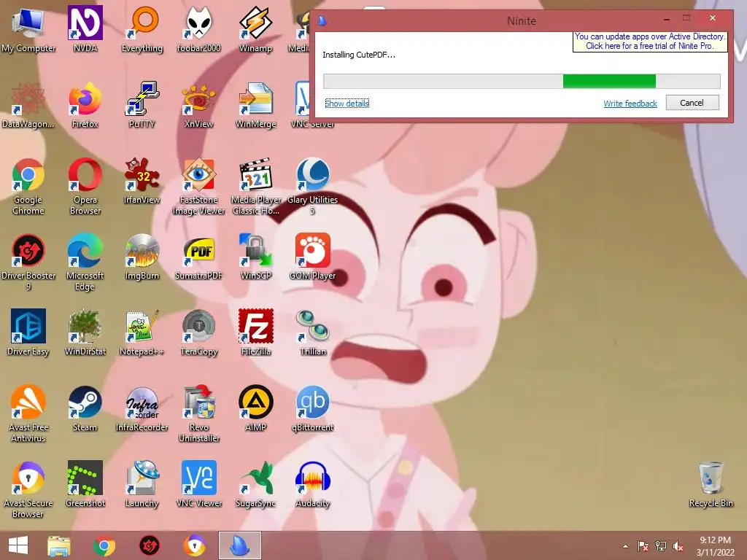Open the GOM Player shortcut
Viewport: 747px width, 560px height.
pos(312,257)
